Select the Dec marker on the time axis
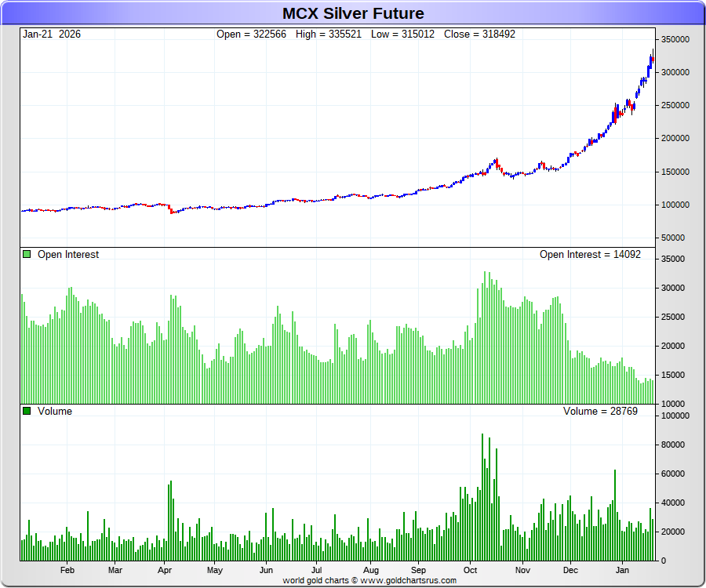The width and height of the screenshot is (706, 588). (x=570, y=571)
